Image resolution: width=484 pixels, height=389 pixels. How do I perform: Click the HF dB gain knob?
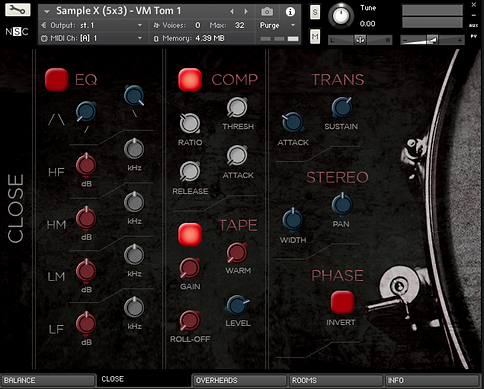coord(86,165)
